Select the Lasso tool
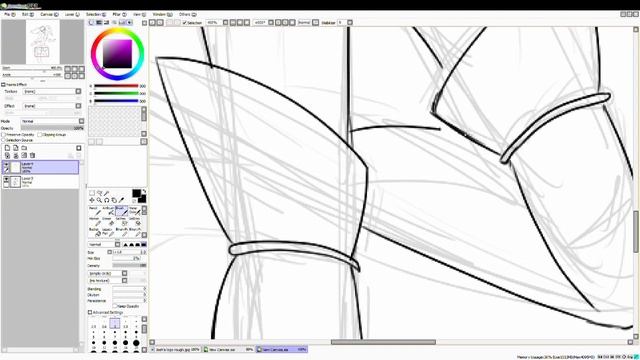The width and height of the screenshot is (640, 360). (99, 193)
